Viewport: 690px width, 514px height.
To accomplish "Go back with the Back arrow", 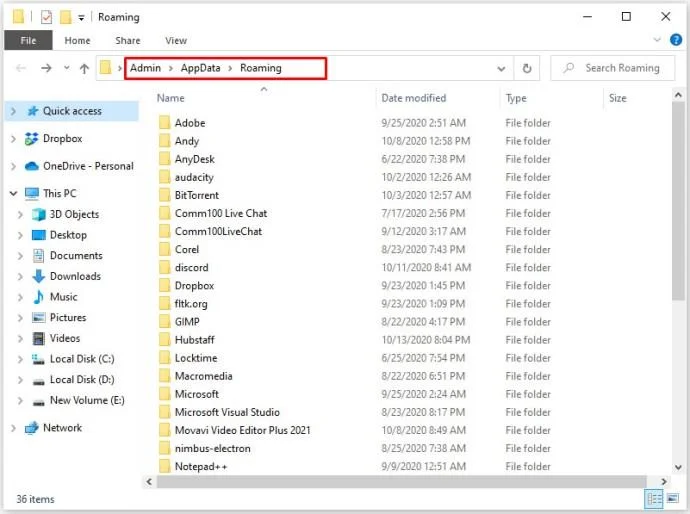I will tap(21, 68).
